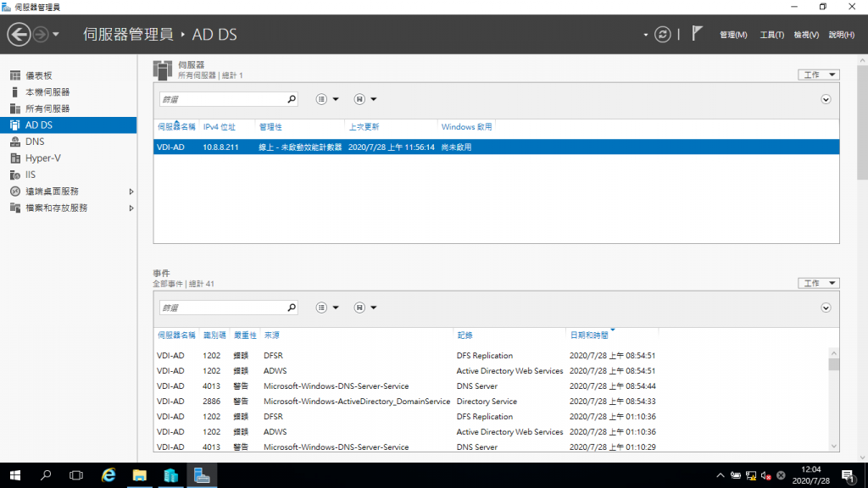The height and width of the screenshot is (488, 868).
Task: Click the 儀表板 icon in the sidebar
Action: pyautogui.click(x=15, y=75)
